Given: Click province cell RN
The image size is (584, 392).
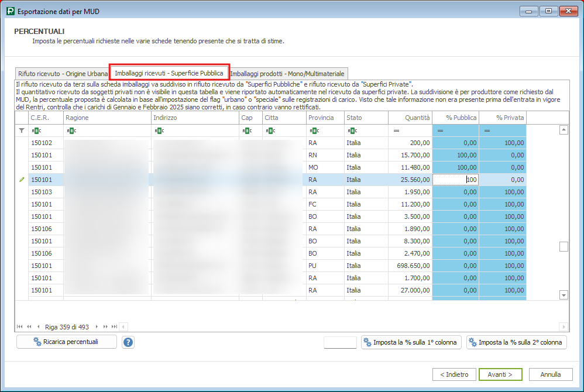Looking at the screenshot, I should [325, 155].
